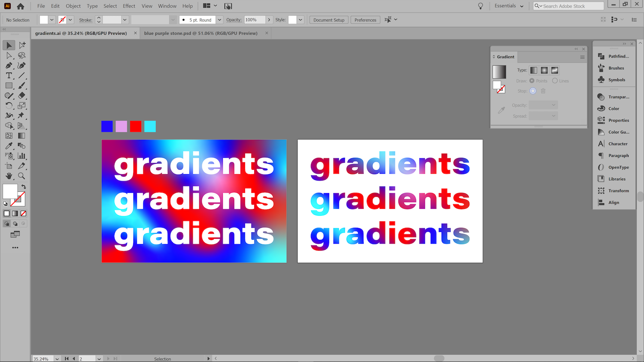Open artboard number dropdown

(99, 359)
